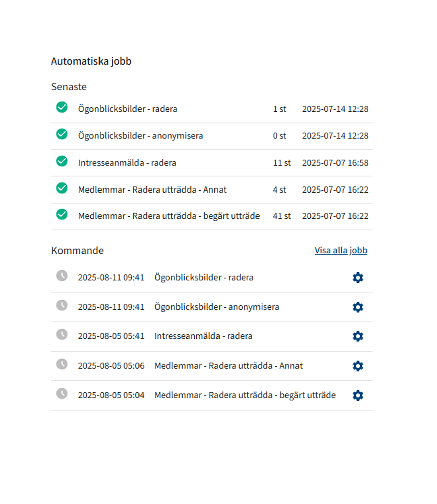Click green checkmark for latest Ögonblicksbilder - radera
437x504 pixels.
62,107
